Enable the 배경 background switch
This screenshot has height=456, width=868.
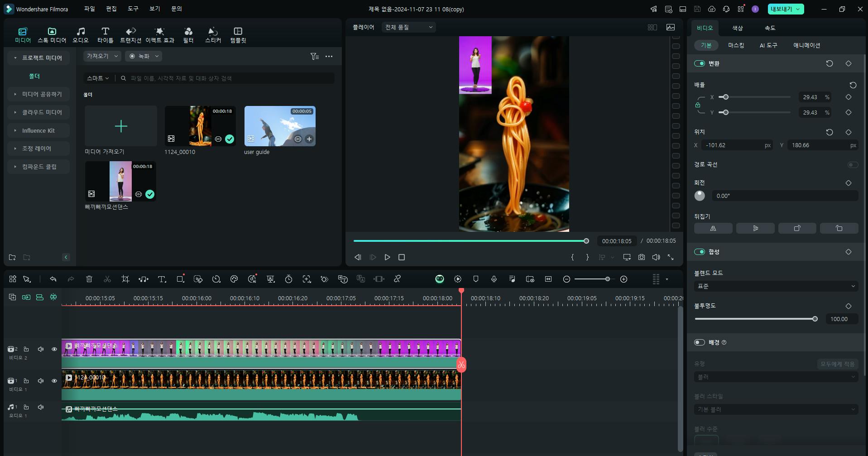pyautogui.click(x=700, y=342)
